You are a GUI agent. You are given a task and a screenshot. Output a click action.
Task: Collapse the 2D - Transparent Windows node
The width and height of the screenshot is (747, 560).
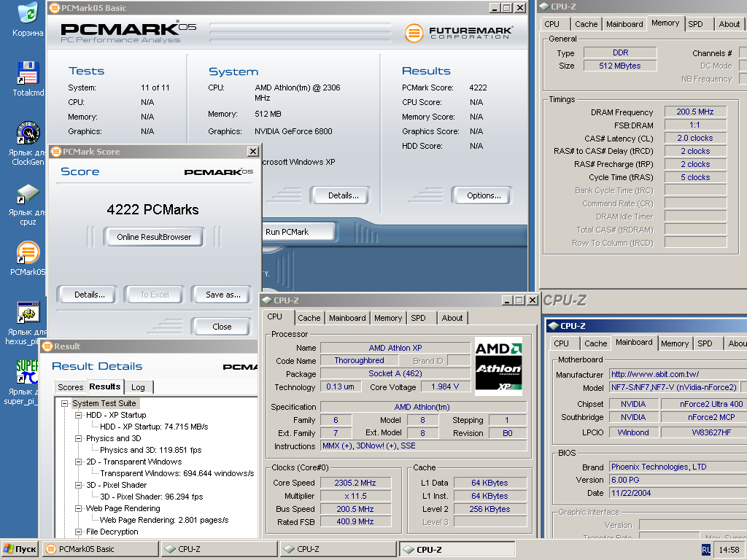78,462
